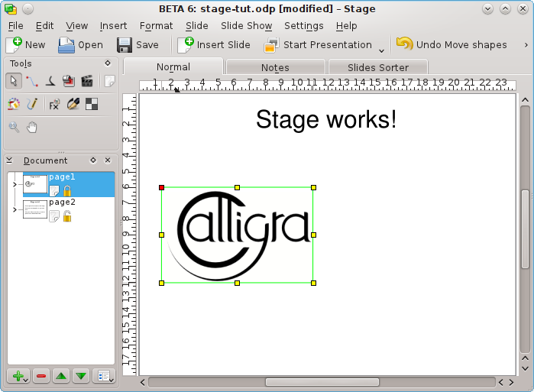The width and height of the screenshot is (534, 392).
Task: Click the Start Presentation button
Action: 318,45
